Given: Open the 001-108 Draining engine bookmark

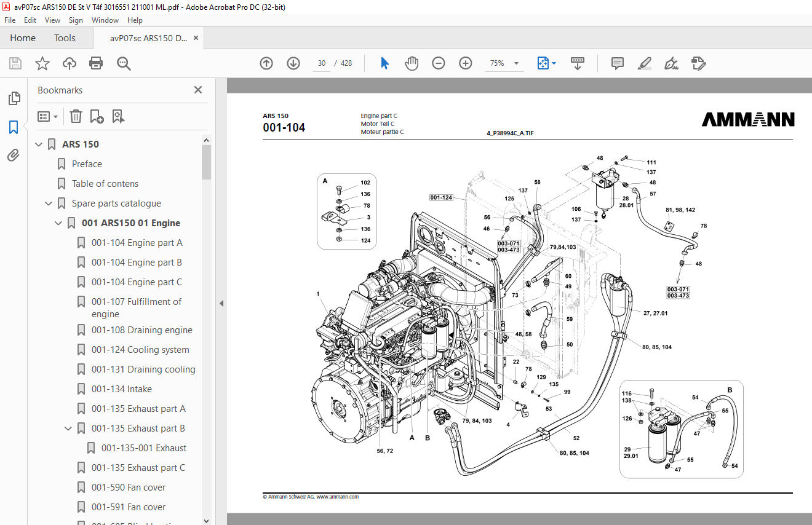Looking at the screenshot, I should 142,330.
